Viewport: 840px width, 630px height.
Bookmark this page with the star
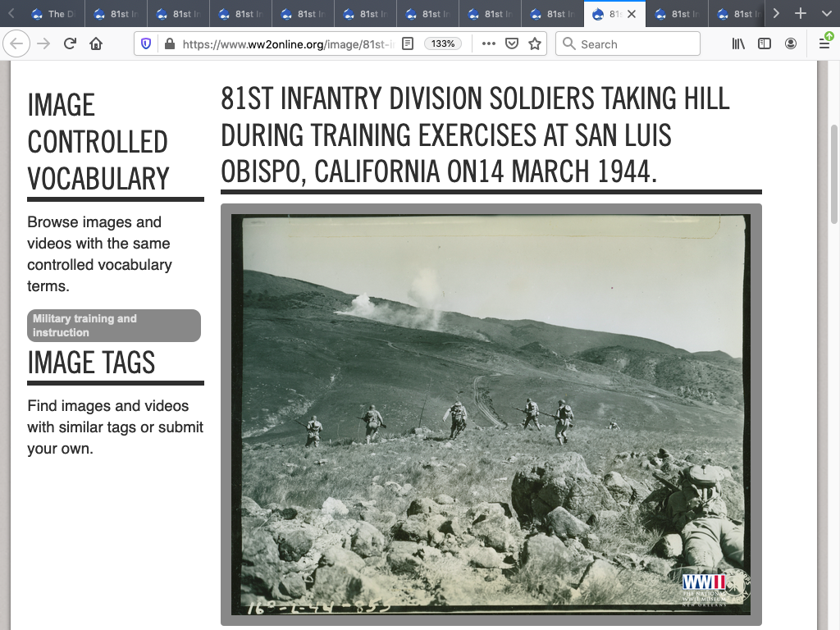[535, 44]
